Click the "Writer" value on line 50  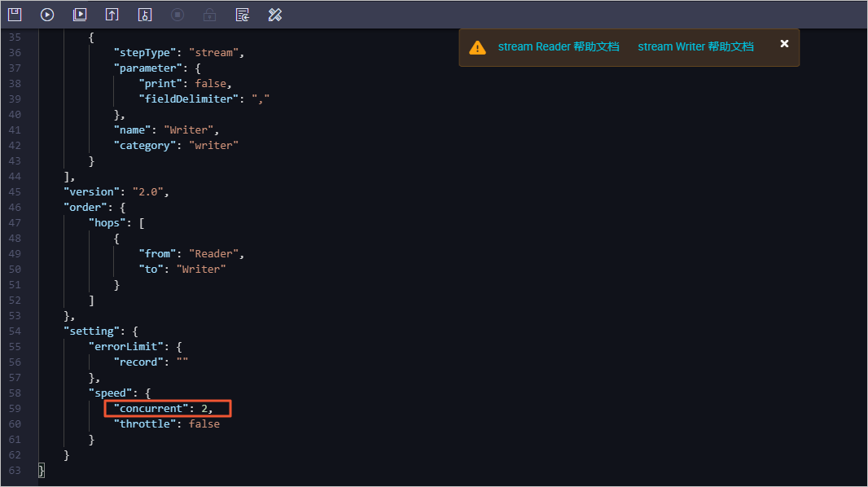201,269
